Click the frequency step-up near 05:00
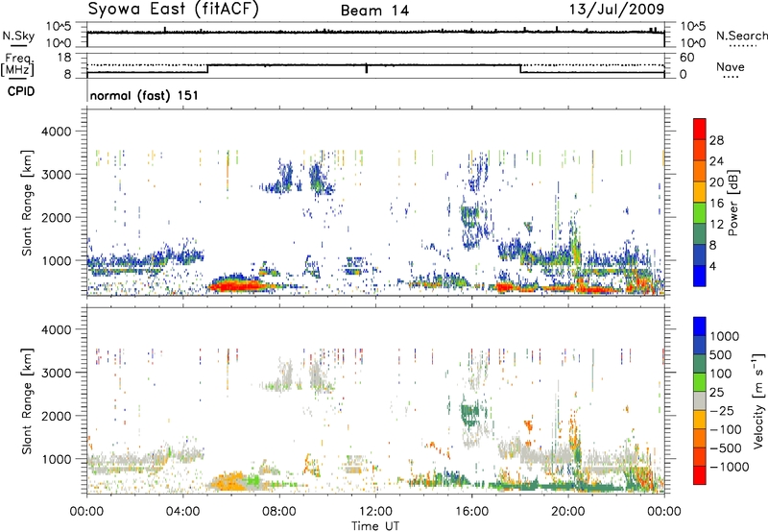 pos(207,69)
